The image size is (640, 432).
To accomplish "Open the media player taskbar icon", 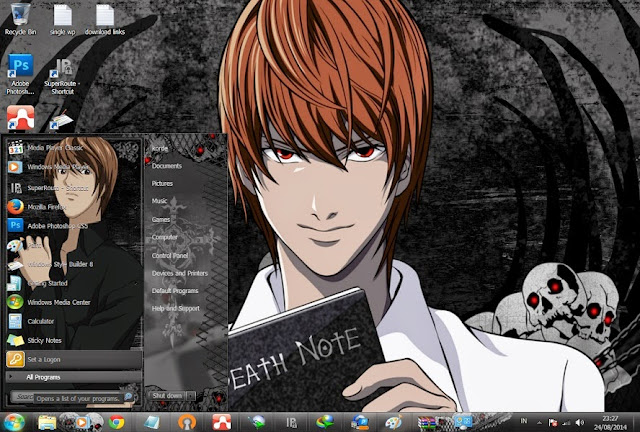I will point(82,422).
